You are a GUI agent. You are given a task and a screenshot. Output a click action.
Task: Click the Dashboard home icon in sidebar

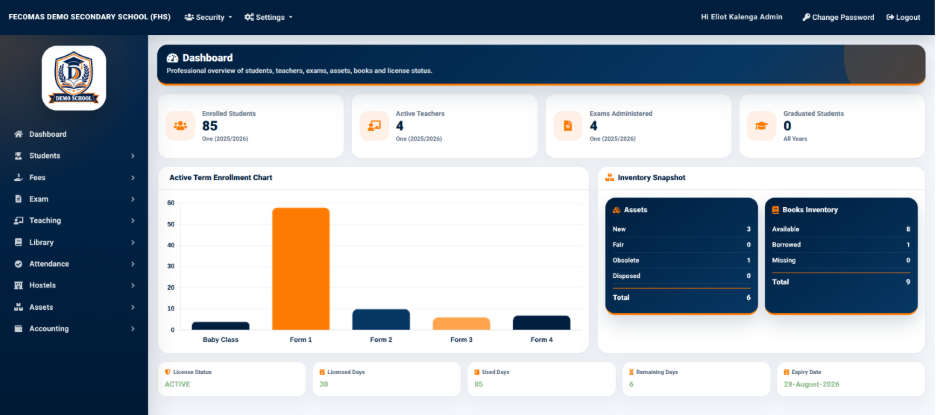click(19, 134)
